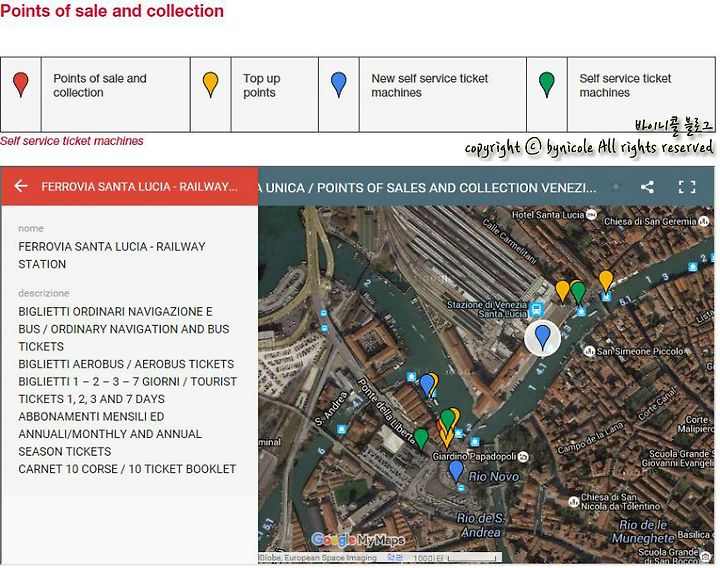The height and width of the screenshot is (568, 720).
Task: Click the ferry stop icon below Rio Novo pin
Action: pos(461,488)
